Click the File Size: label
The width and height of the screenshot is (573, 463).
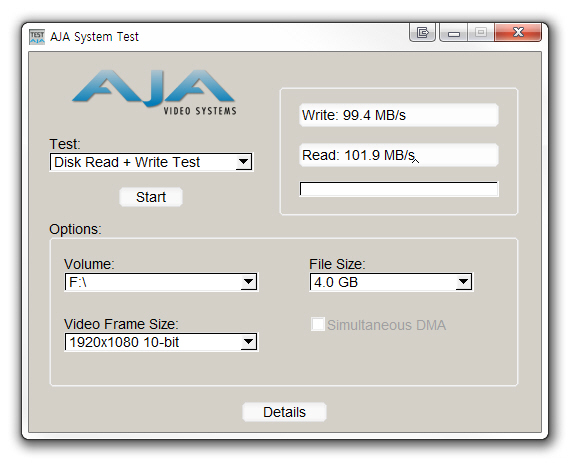coord(337,264)
